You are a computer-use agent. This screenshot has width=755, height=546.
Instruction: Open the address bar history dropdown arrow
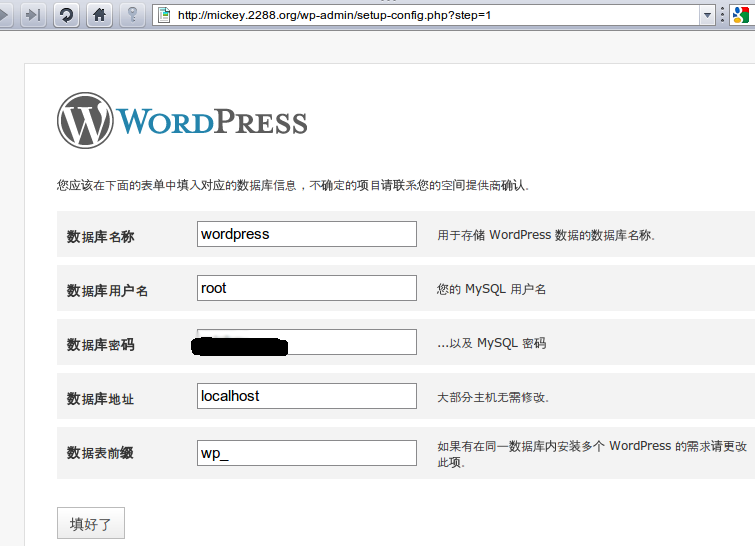[x=707, y=15]
